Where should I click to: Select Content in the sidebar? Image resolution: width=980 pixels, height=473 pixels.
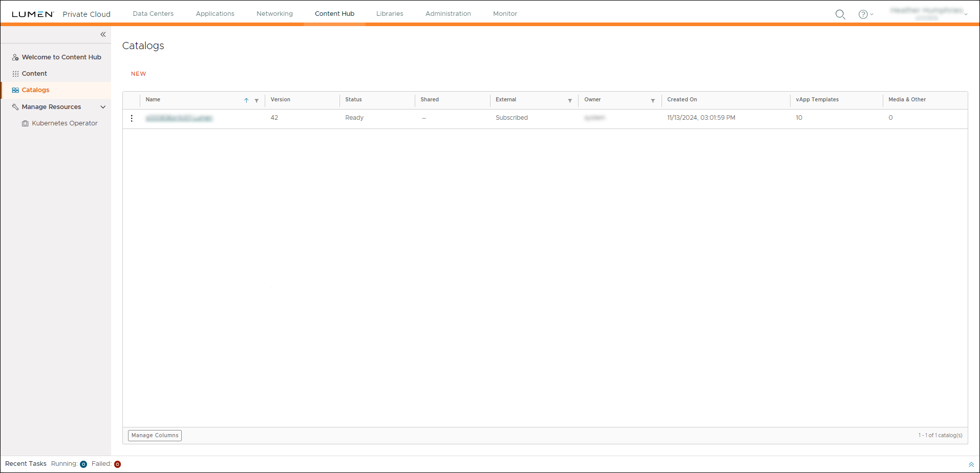coord(34,74)
